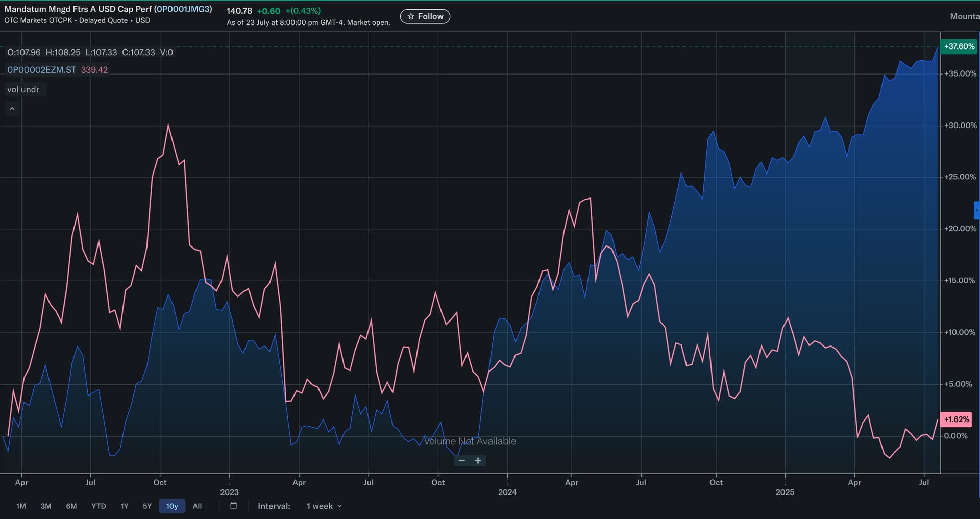Collapse the chart legend with the up chevron
This screenshot has height=519, width=980.
click(12, 109)
